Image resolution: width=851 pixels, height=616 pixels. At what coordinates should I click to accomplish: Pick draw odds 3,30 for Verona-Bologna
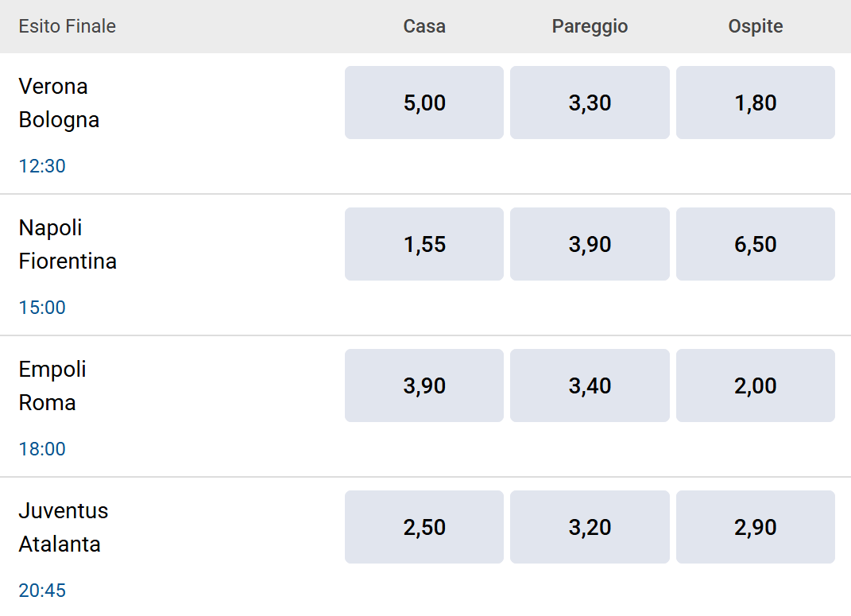coord(590,103)
